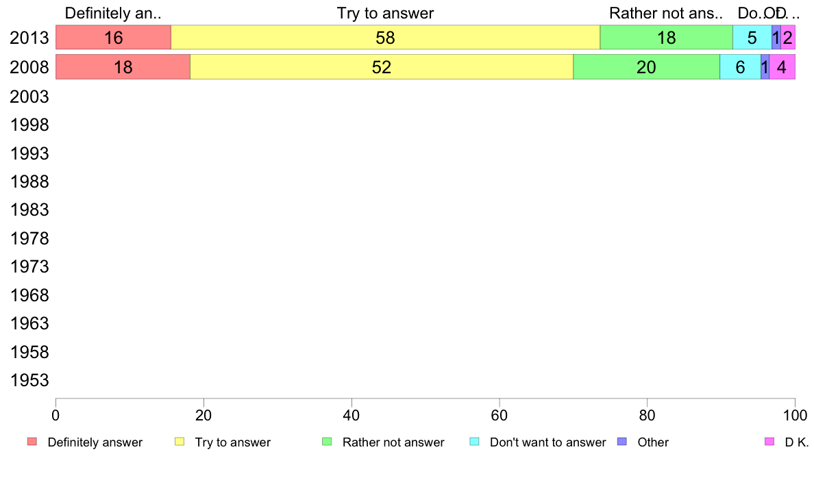Select the 2013 cyan segment showing 5
This screenshot has height=504, width=814.
click(752, 38)
